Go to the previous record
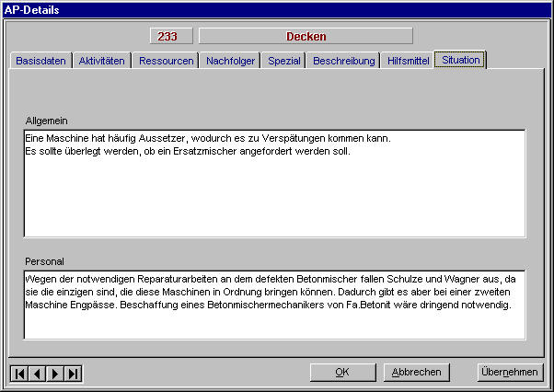 click(37, 373)
